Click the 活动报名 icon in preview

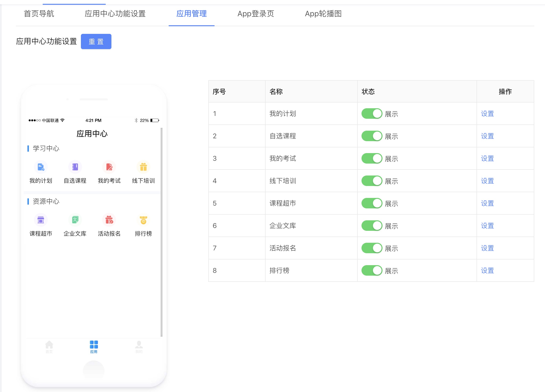coord(109,220)
